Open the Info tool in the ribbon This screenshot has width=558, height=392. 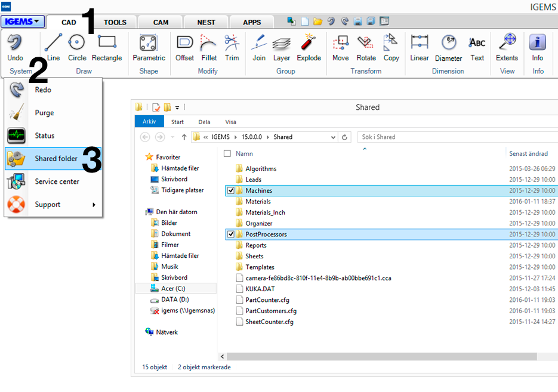coord(537,48)
